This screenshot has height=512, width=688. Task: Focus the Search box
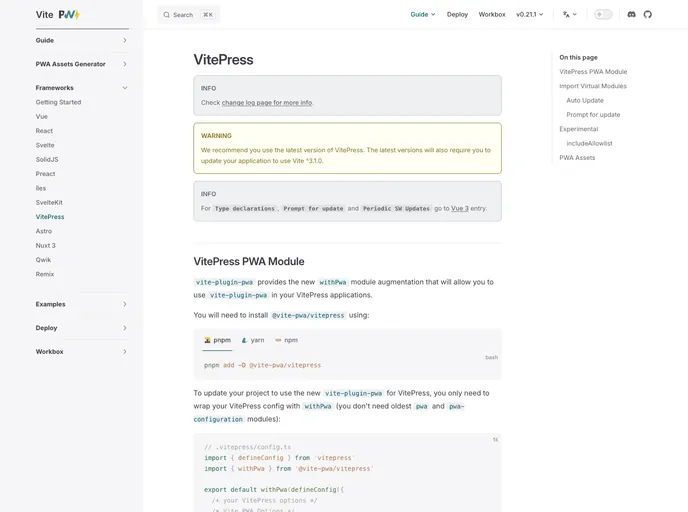(189, 15)
